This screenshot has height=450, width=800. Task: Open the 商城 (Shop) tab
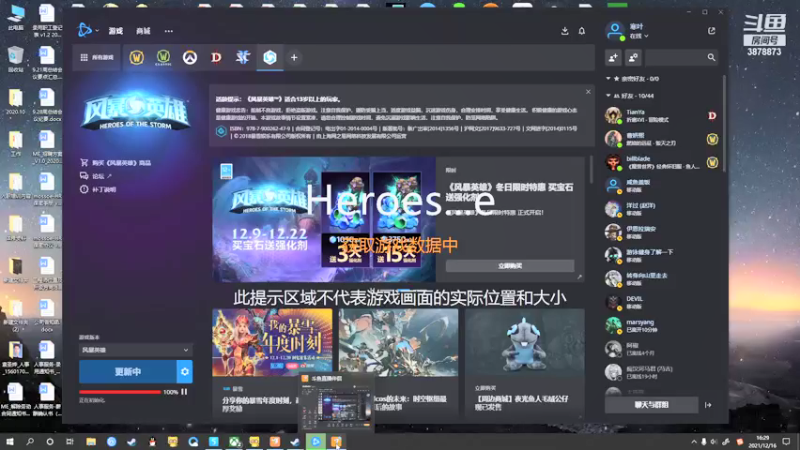pyautogui.click(x=143, y=31)
